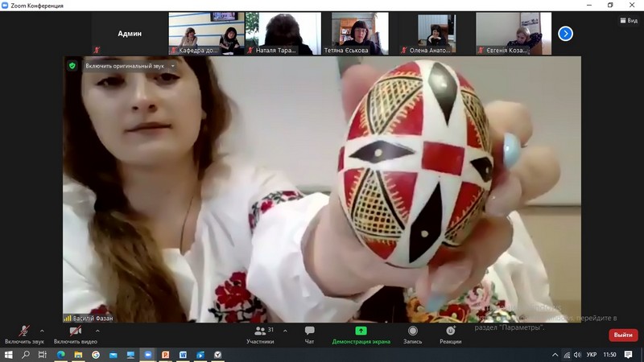
Task: Open network Wi-Fi status in tray
Action: [x=567, y=355]
